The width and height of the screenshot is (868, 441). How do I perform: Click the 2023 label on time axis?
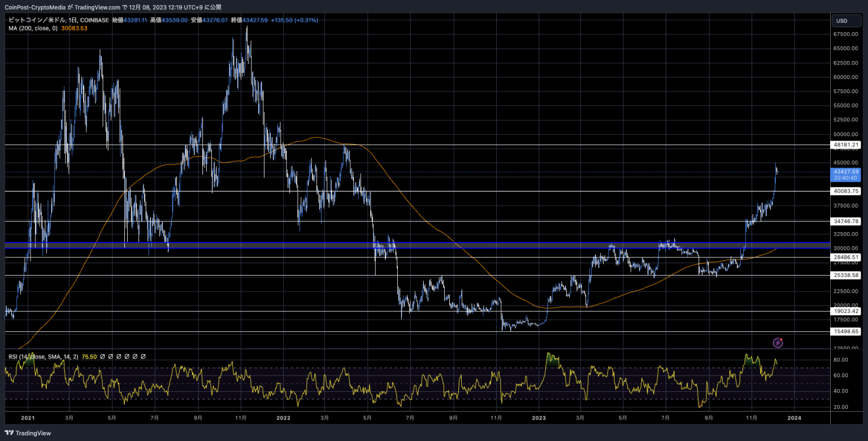[539, 418]
